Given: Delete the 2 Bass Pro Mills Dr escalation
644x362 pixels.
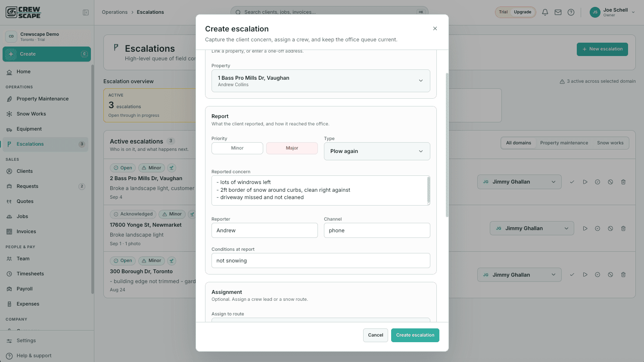Looking at the screenshot, I should pos(623,182).
